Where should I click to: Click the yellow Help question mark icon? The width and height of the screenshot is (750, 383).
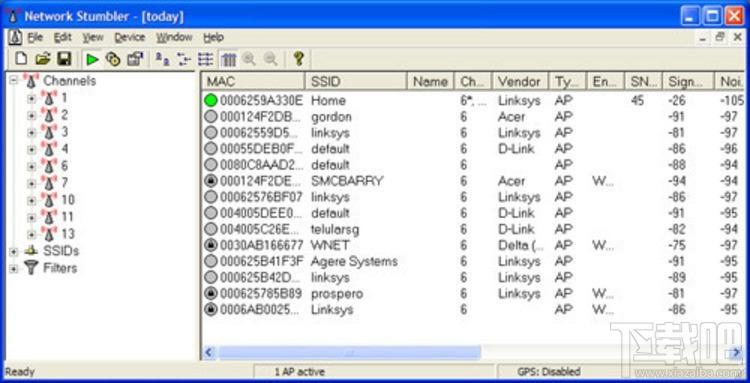[299, 59]
